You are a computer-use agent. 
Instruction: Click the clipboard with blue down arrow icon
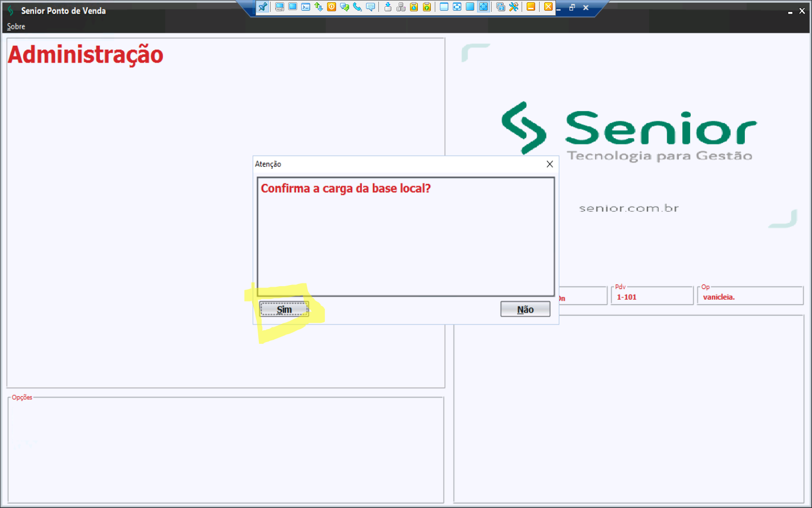[414, 7]
